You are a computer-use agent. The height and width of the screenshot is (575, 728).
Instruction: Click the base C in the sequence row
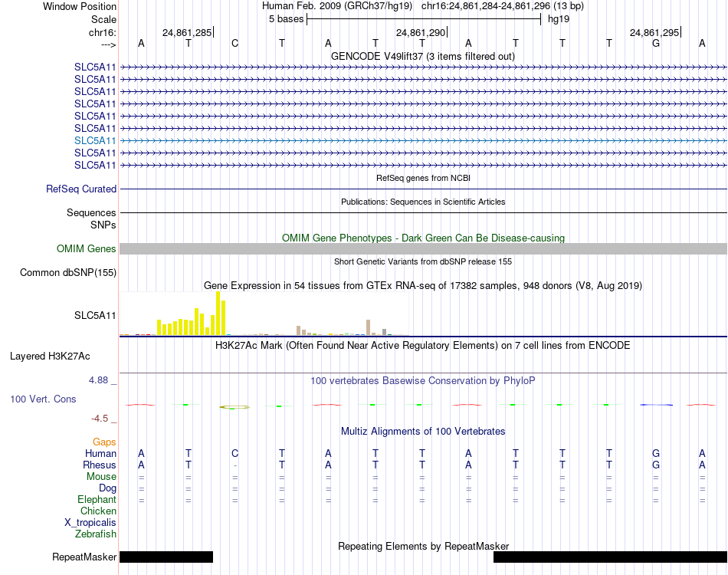(x=235, y=44)
